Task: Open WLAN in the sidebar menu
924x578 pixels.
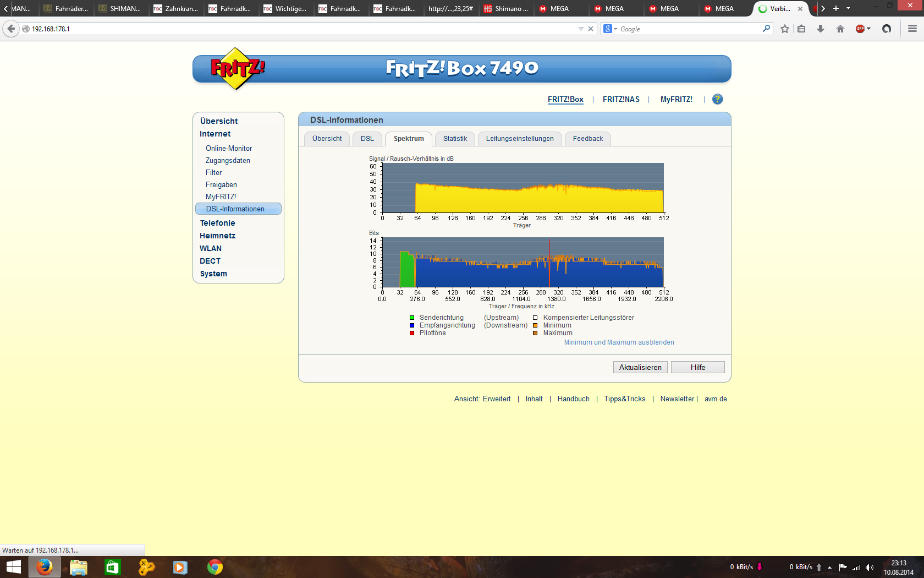Action: [x=211, y=248]
